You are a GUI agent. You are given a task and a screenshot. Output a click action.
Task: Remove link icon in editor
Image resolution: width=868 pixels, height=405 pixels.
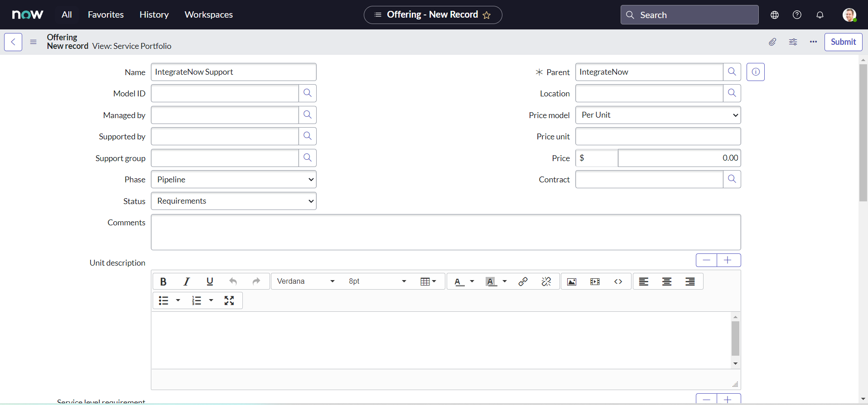(546, 281)
